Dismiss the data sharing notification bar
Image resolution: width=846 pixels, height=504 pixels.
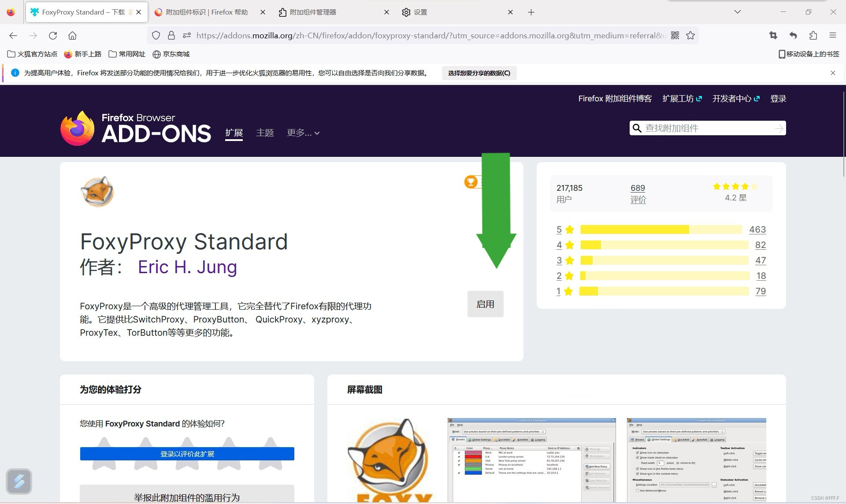pyautogui.click(x=833, y=73)
